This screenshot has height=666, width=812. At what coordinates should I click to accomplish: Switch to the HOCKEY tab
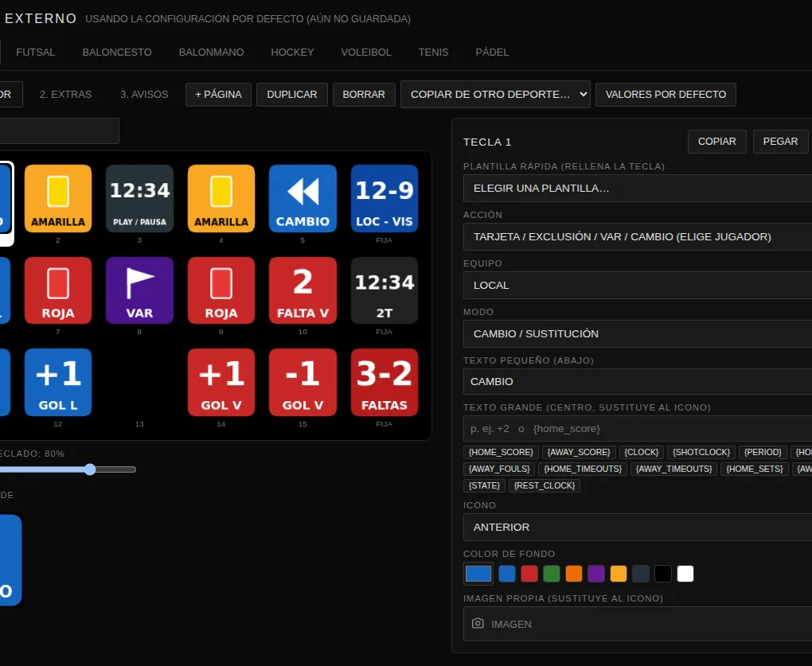(293, 53)
